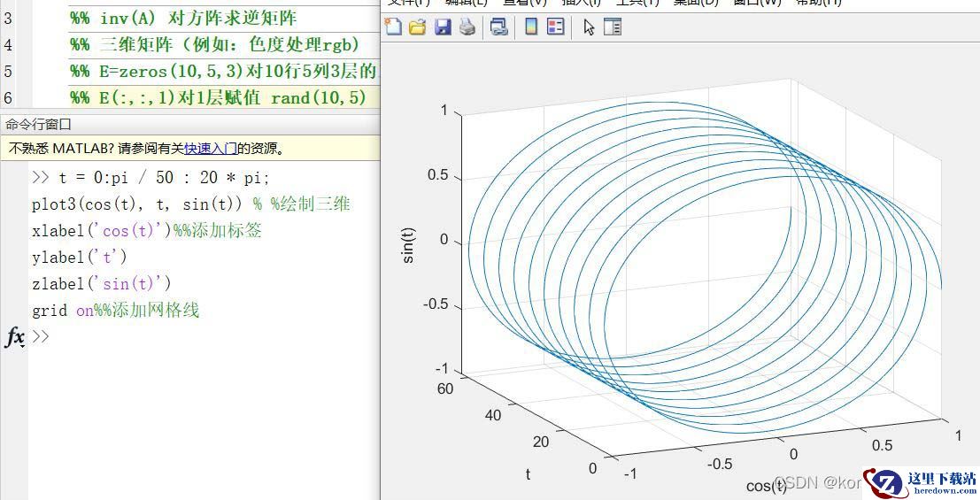Select the sin(t) z-axis label
The height and width of the screenshot is (500, 980).
click(408, 246)
